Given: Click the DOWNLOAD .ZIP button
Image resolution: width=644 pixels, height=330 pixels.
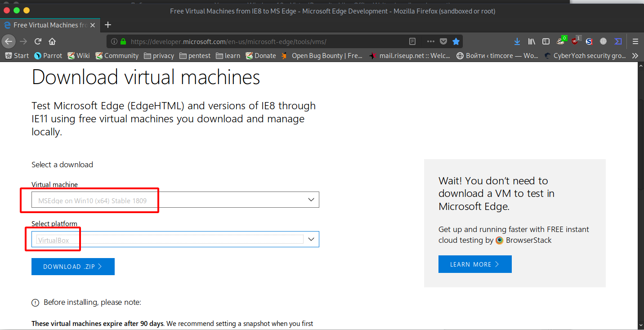Looking at the screenshot, I should tap(73, 267).
